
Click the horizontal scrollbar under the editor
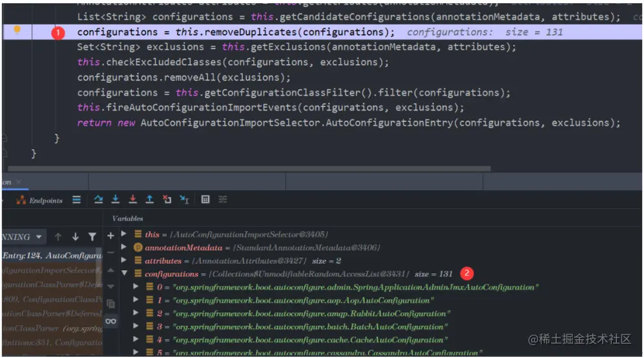(249, 169)
